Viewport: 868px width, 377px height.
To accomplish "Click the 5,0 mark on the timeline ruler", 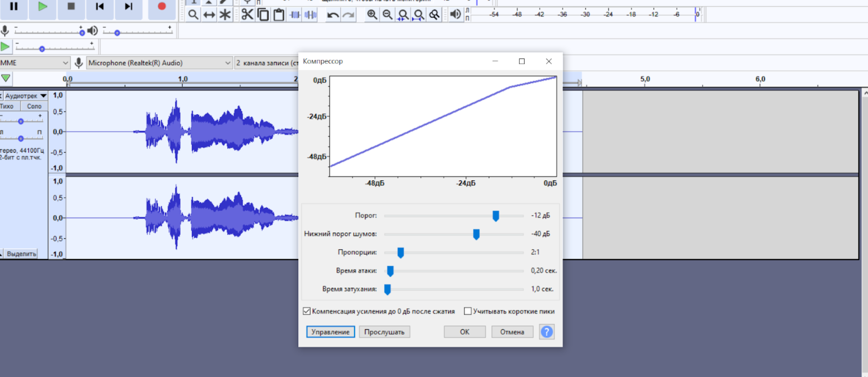I will pyautogui.click(x=645, y=79).
